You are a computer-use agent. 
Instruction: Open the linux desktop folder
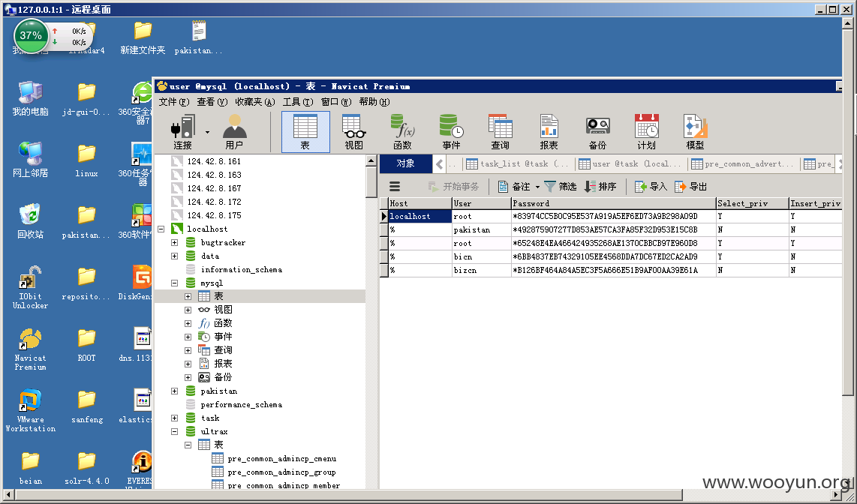tap(86, 160)
